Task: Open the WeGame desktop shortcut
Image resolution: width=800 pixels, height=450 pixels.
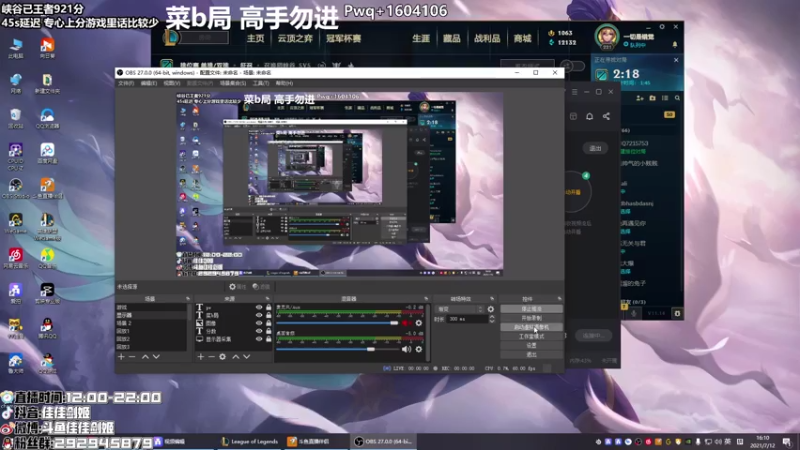Action: click(x=16, y=223)
